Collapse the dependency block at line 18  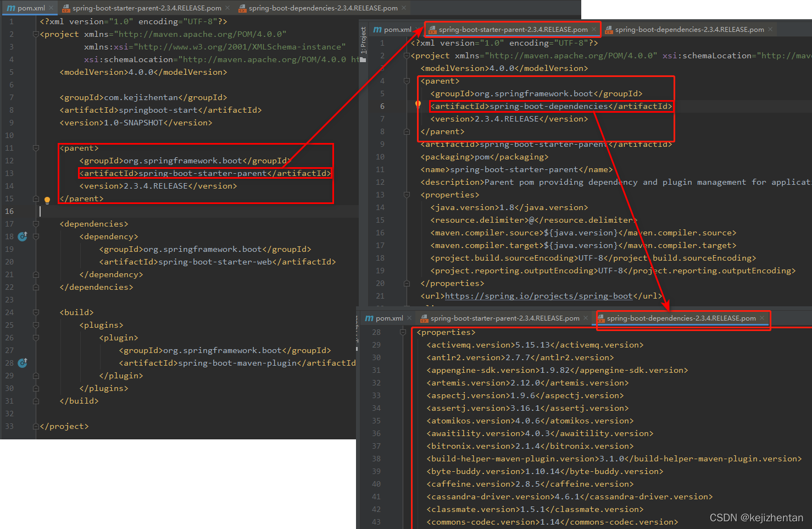pyautogui.click(x=36, y=236)
